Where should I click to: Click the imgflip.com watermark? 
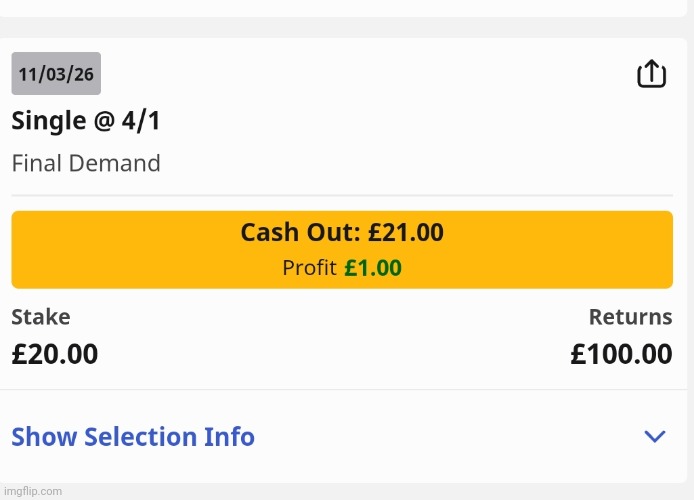coord(32,491)
